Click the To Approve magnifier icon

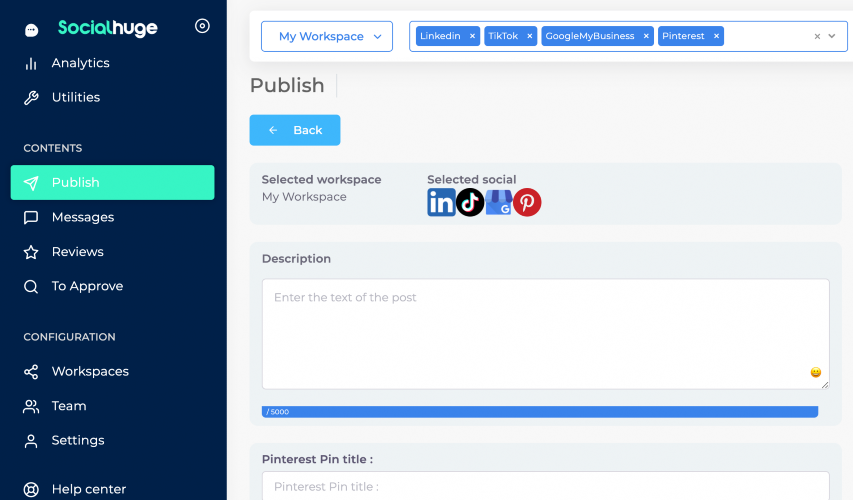click(x=31, y=287)
